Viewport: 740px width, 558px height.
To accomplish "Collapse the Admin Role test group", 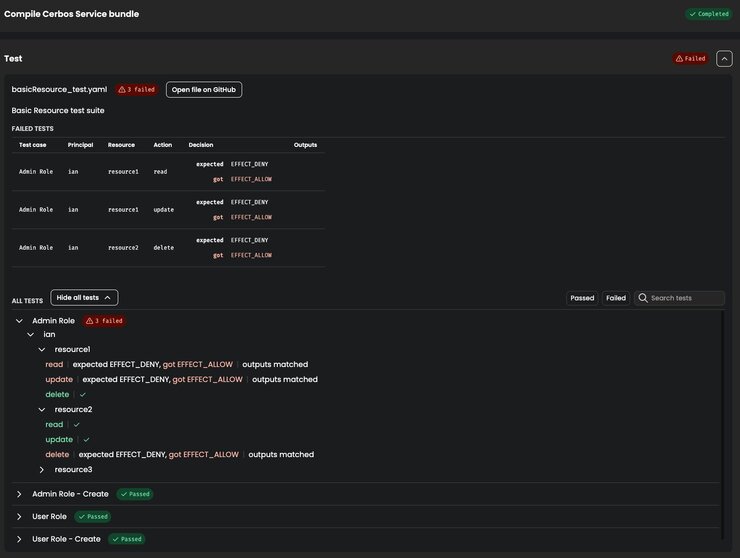I will point(19,321).
